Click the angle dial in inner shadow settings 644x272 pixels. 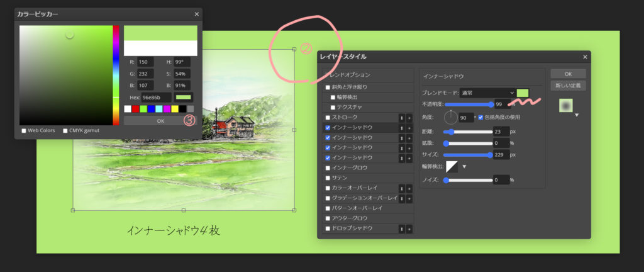pos(452,117)
